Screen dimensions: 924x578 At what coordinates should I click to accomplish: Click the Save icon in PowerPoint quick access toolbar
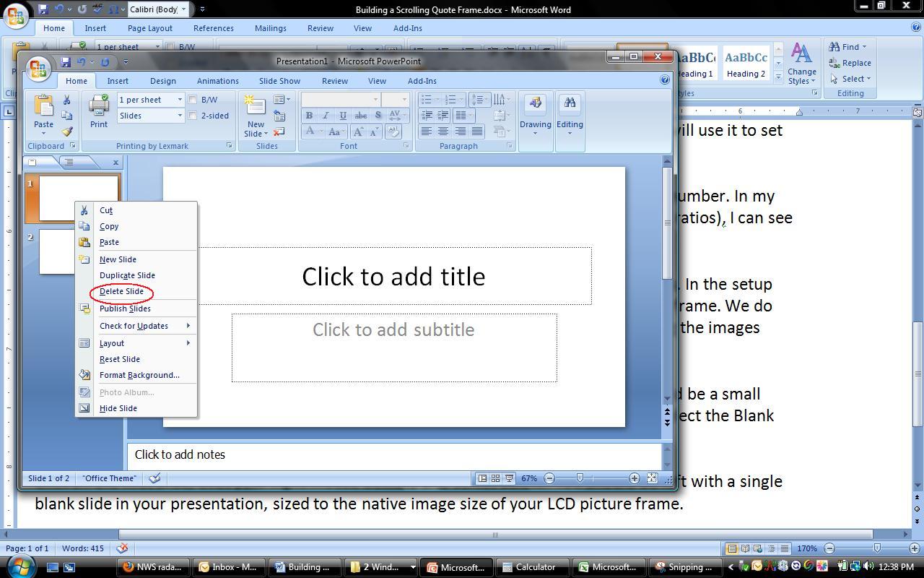pyautogui.click(x=66, y=62)
